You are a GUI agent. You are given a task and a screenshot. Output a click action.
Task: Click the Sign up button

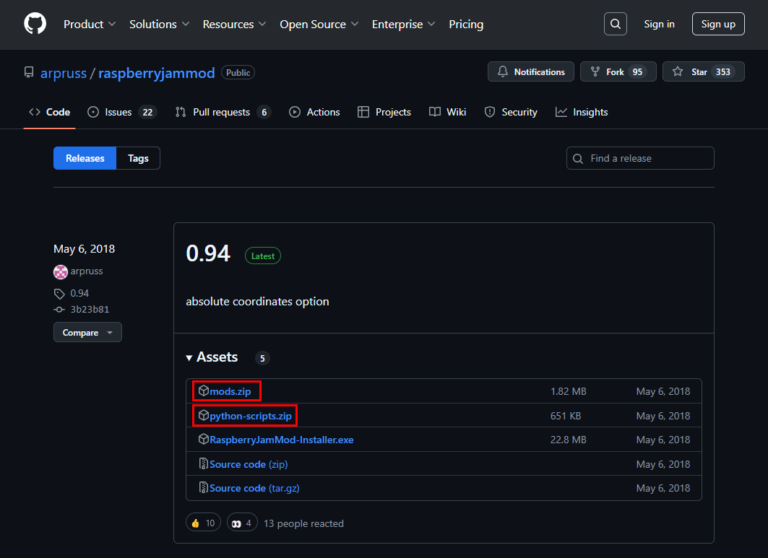718,24
